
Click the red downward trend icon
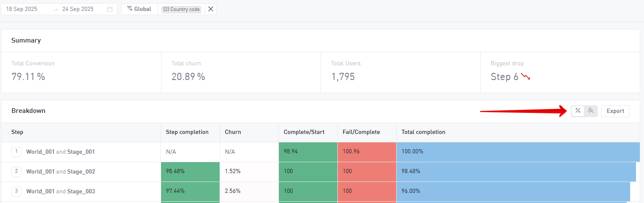(525, 77)
